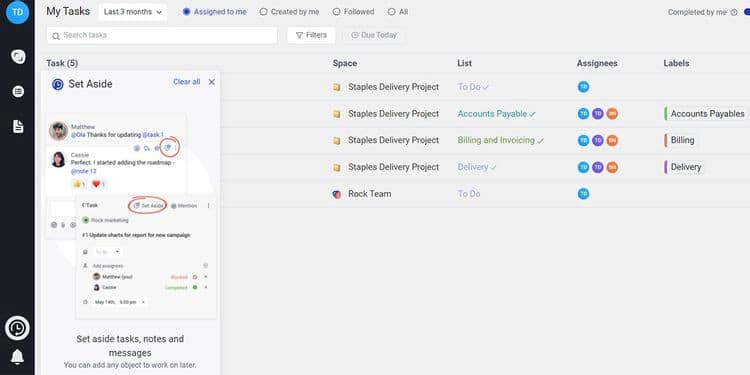Open the Last 3 months dropdown
Image resolution: width=750 pixels, height=375 pixels.
pos(133,12)
